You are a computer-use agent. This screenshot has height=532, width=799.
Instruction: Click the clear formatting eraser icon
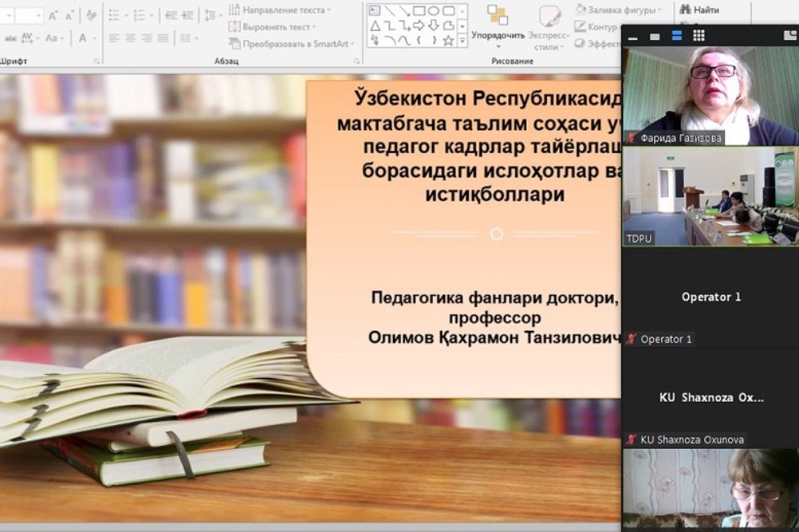coord(91,15)
